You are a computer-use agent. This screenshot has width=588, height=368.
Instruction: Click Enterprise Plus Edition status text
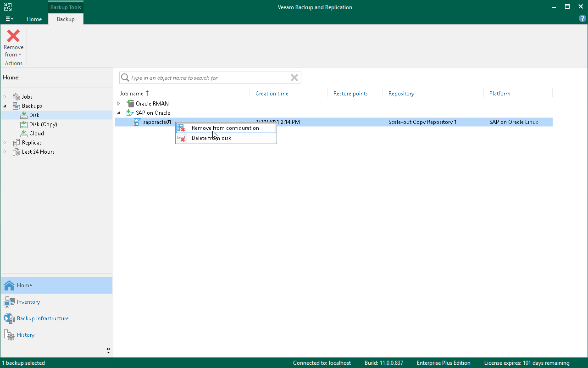(444, 363)
